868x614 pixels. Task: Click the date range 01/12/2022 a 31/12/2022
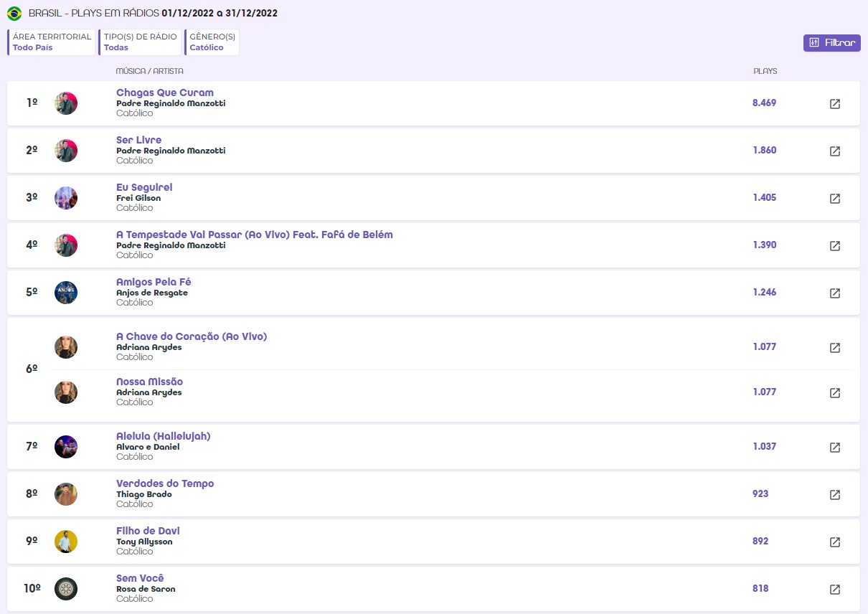pyautogui.click(x=220, y=13)
